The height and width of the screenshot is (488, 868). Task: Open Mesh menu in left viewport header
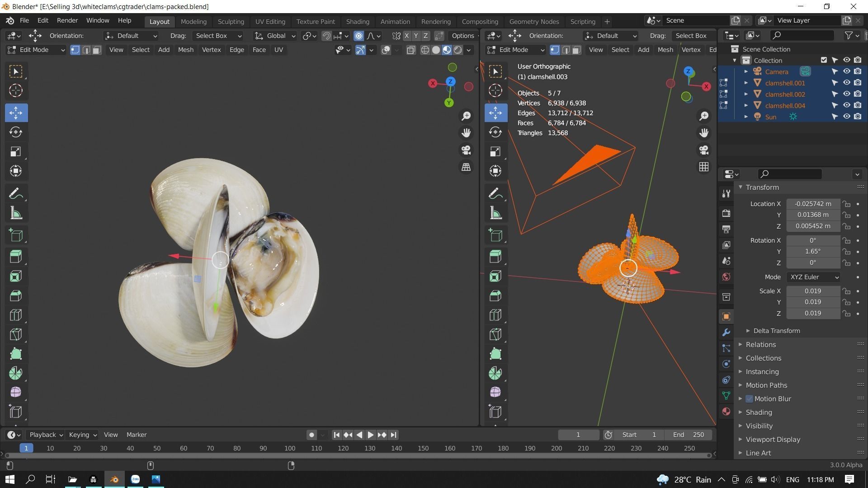pyautogui.click(x=185, y=50)
